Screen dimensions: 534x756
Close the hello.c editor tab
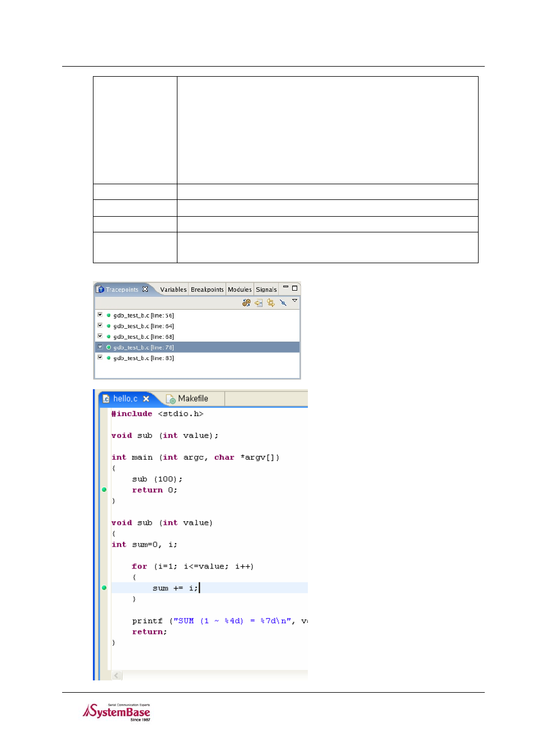coord(146,399)
